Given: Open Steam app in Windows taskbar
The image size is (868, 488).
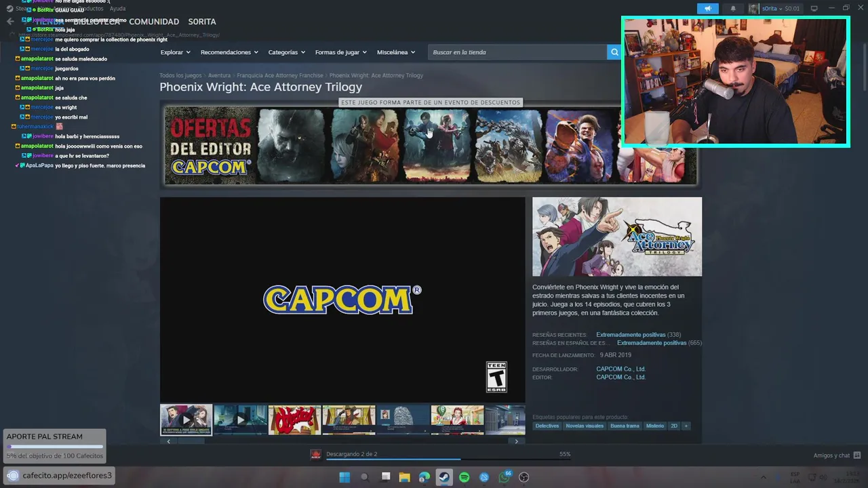Looking at the screenshot, I should click(x=444, y=477).
